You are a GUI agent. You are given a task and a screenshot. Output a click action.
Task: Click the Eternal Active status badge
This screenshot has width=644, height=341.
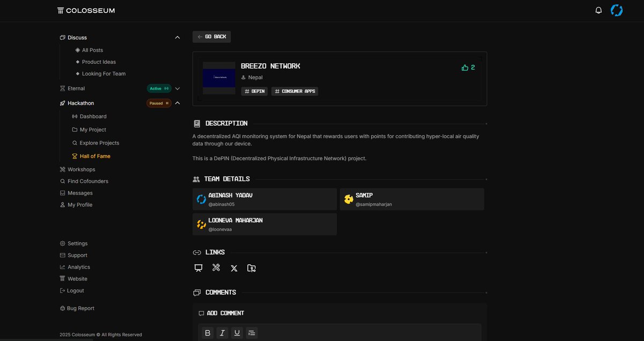pos(159,89)
